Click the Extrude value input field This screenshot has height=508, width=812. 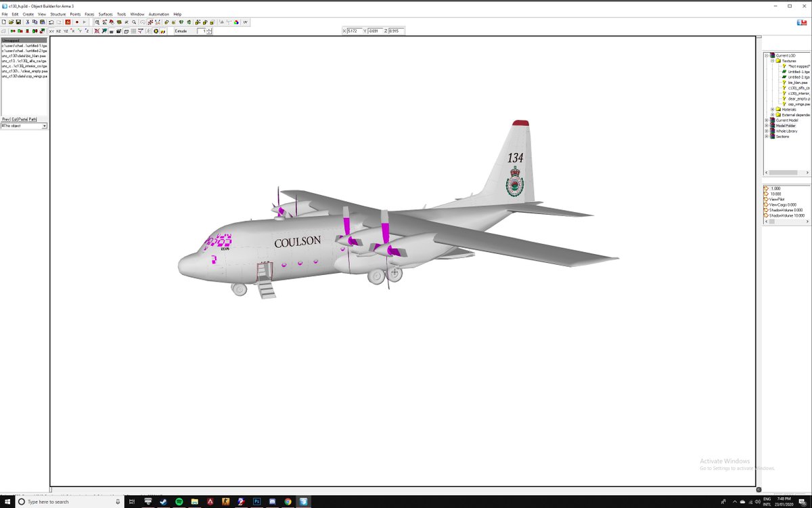coord(203,31)
